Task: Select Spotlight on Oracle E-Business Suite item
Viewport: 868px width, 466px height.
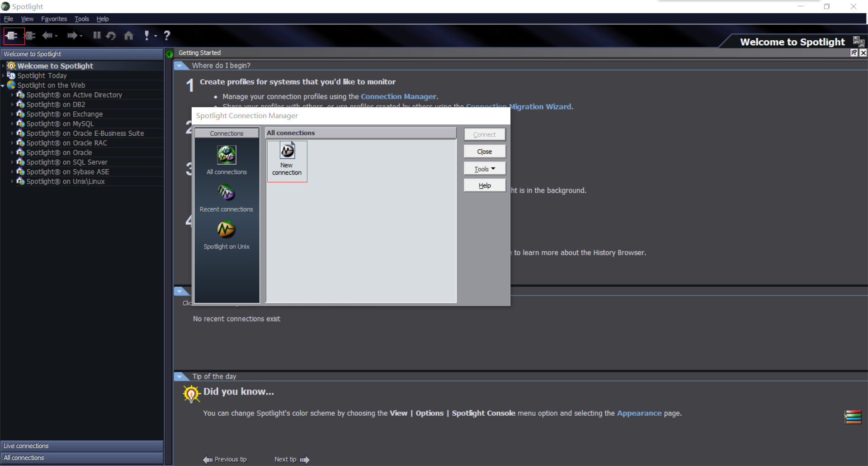Action: coord(85,133)
